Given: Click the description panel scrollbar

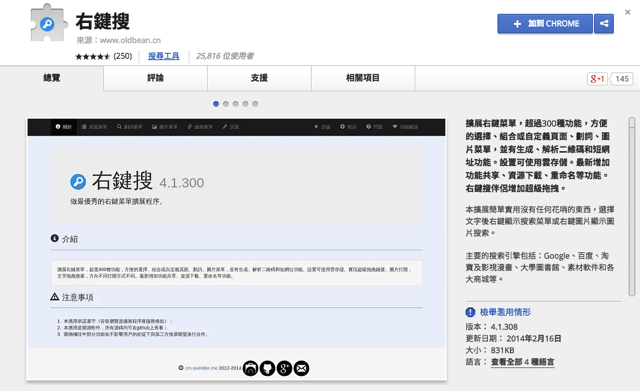Looking at the screenshot, I should coord(632,207).
